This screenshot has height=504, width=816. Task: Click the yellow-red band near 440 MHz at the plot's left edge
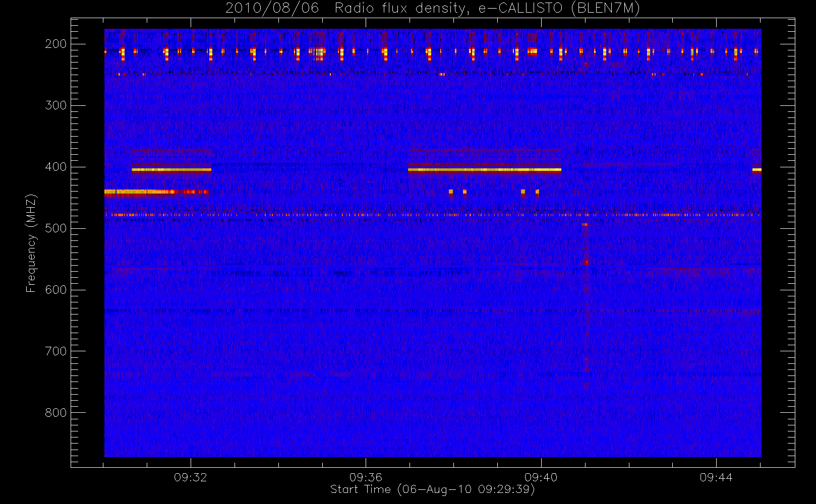[x=156, y=192]
